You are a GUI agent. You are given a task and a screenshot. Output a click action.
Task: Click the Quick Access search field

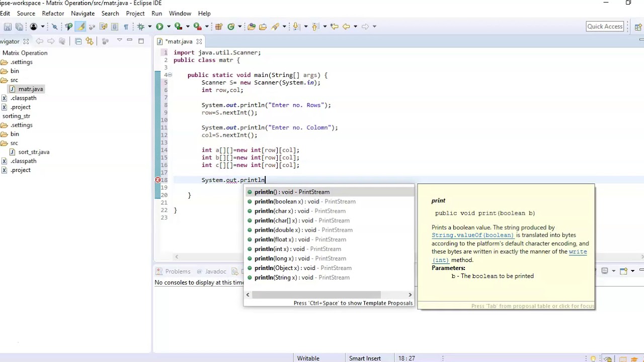tap(605, 27)
